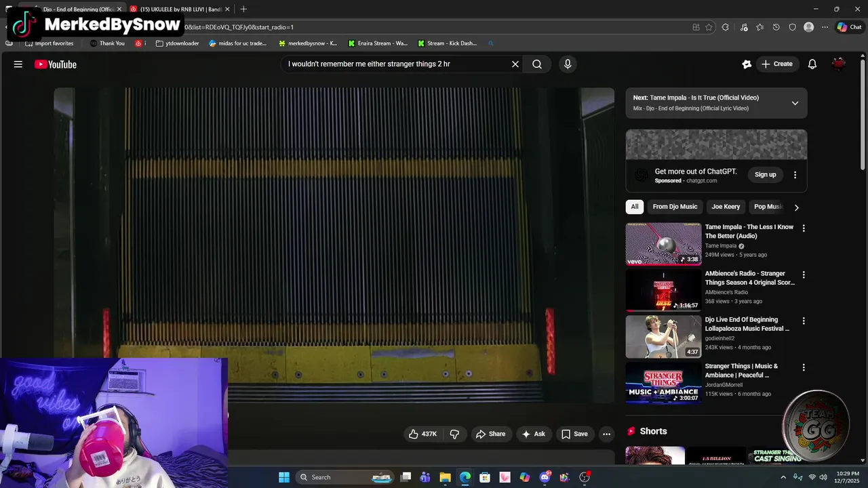Open Stranger Things Music & Ambiance title
Viewport: 868px width, 488px height.
point(741,371)
